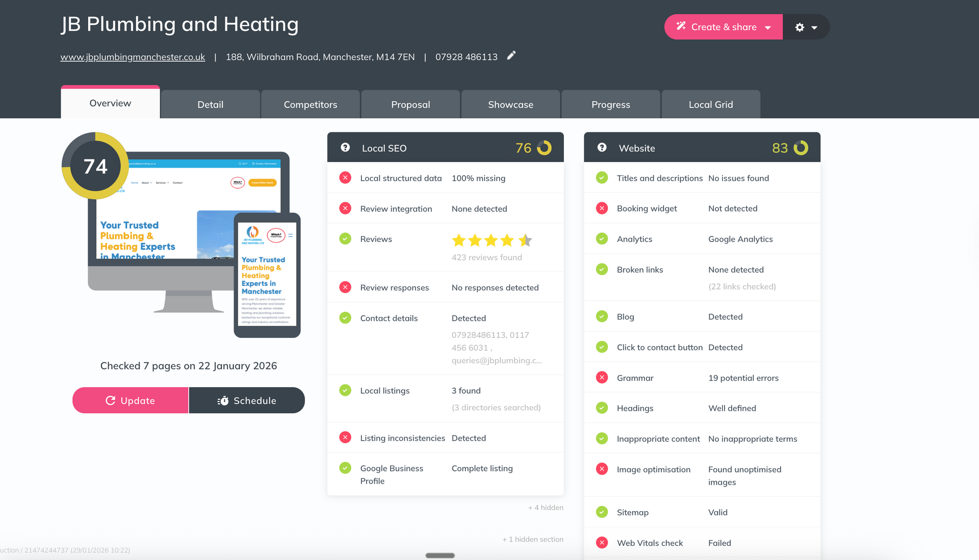Screen dimensions: 979x560
Task: Click the Schedule button
Action: pyautogui.click(x=247, y=401)
